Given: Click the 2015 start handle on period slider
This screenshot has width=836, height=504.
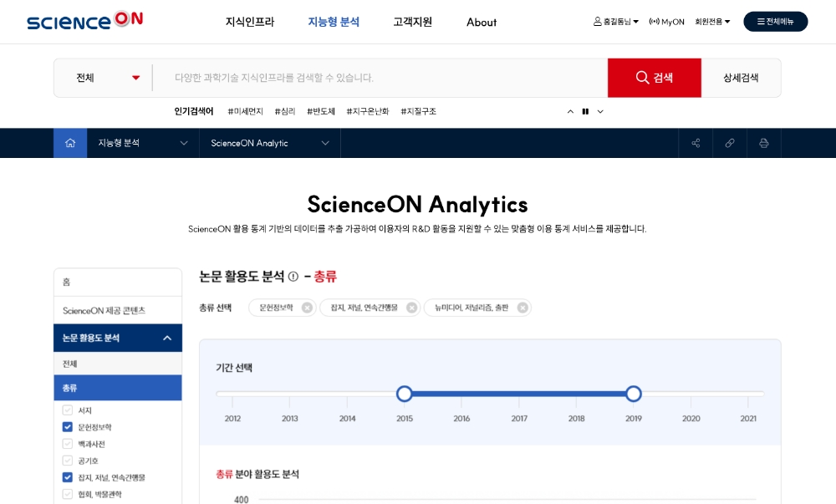Looking at the screenshot, I should click(x=404, y=394).
